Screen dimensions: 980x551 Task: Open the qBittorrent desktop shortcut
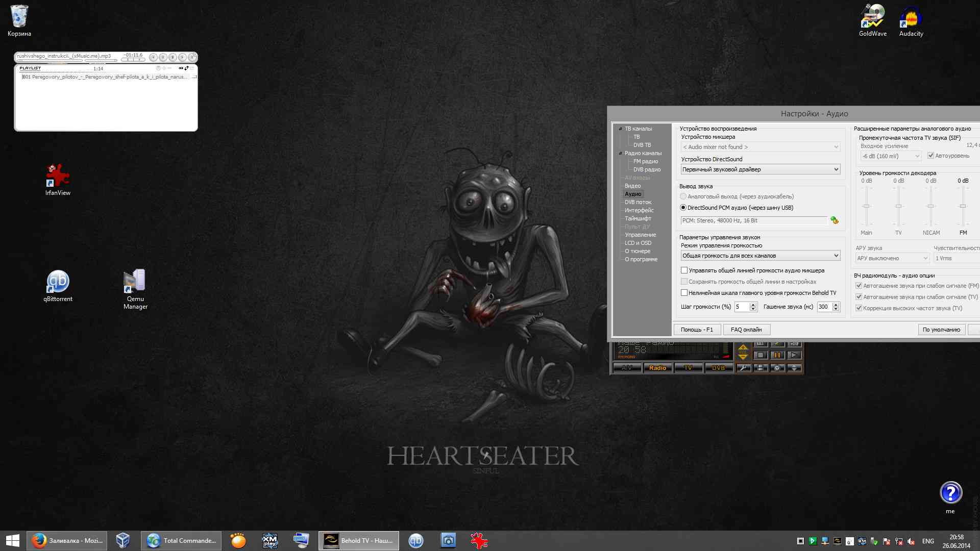tap(58, 286)
